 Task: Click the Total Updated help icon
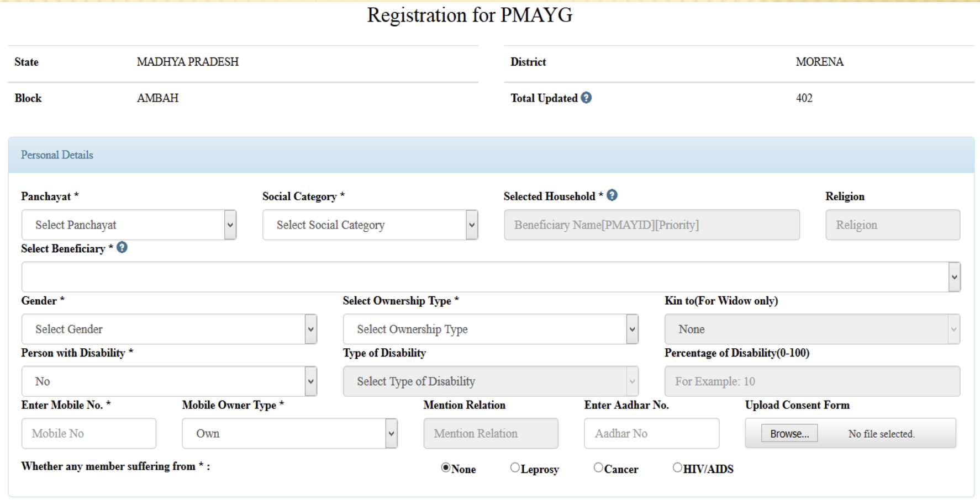587,97
